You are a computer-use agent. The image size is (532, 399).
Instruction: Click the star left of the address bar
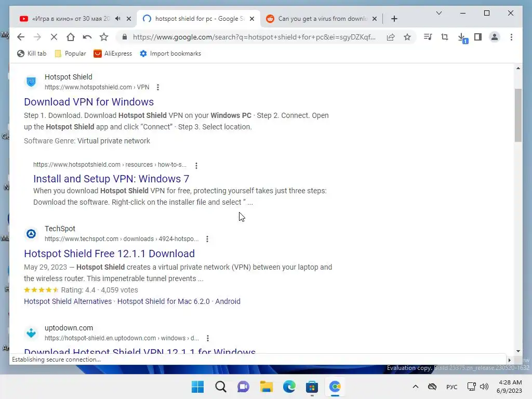coord(104,37)
